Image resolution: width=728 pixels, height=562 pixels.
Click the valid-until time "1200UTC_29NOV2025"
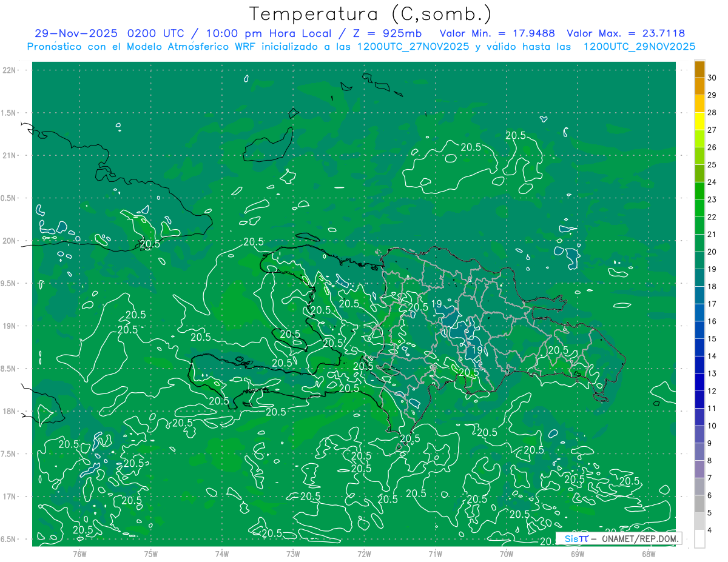pyautogui.click(x=639, y=47)
